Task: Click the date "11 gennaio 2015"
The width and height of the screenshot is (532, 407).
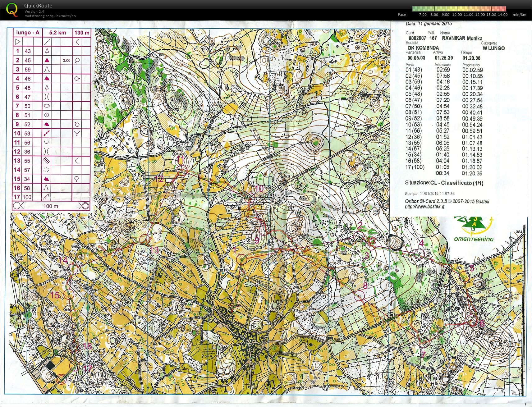Action: point(435,24)
